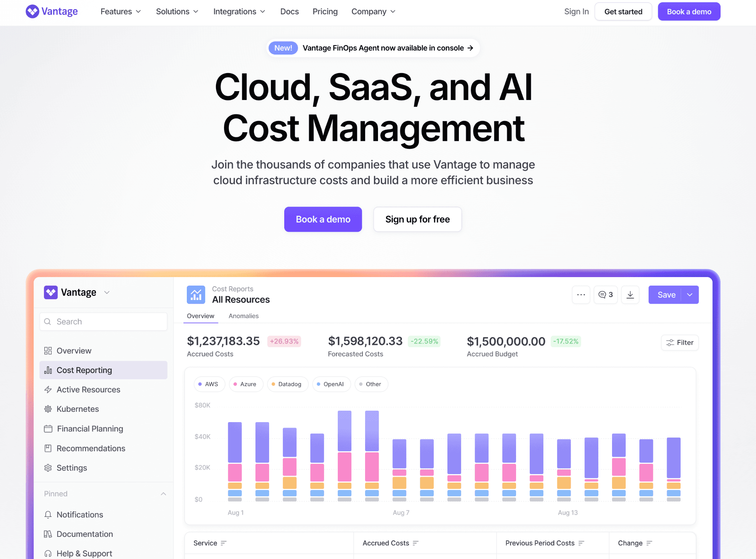Click the Settings gear icon
The height and width of the screenshot is (559, 756).
click(48, 468)
